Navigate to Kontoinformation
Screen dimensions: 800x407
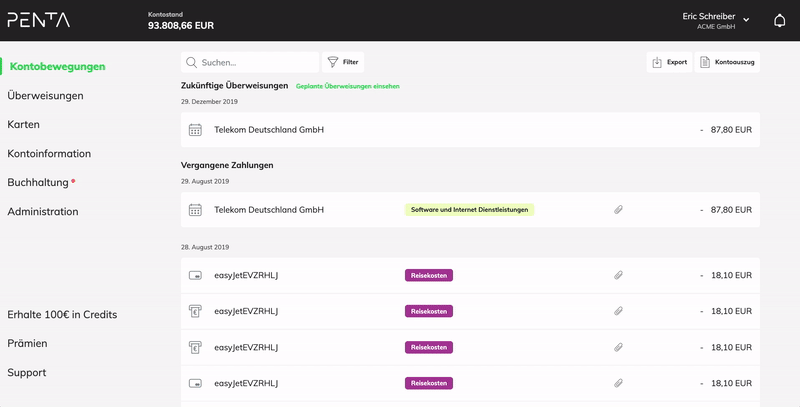coord(49,154)
